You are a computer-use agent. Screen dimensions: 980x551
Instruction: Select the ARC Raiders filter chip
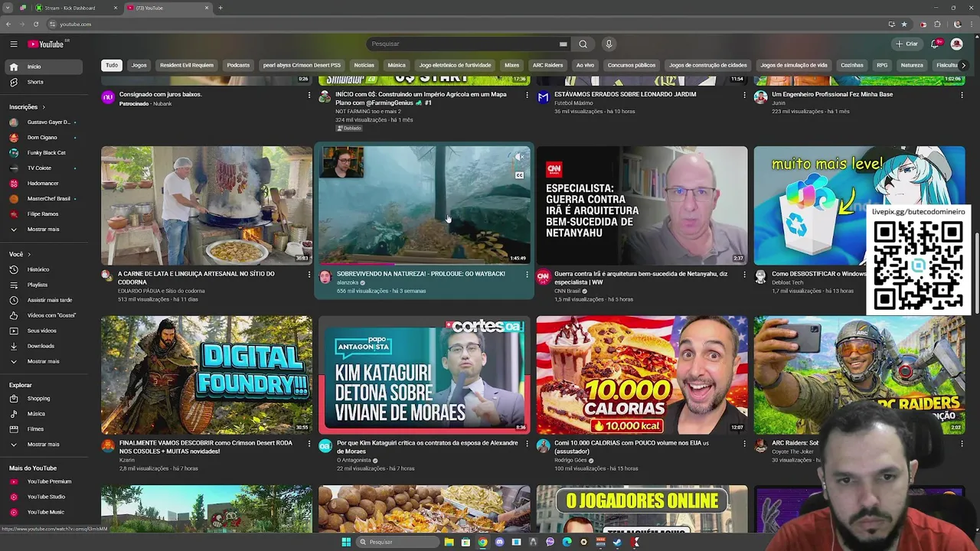[547, 65]
